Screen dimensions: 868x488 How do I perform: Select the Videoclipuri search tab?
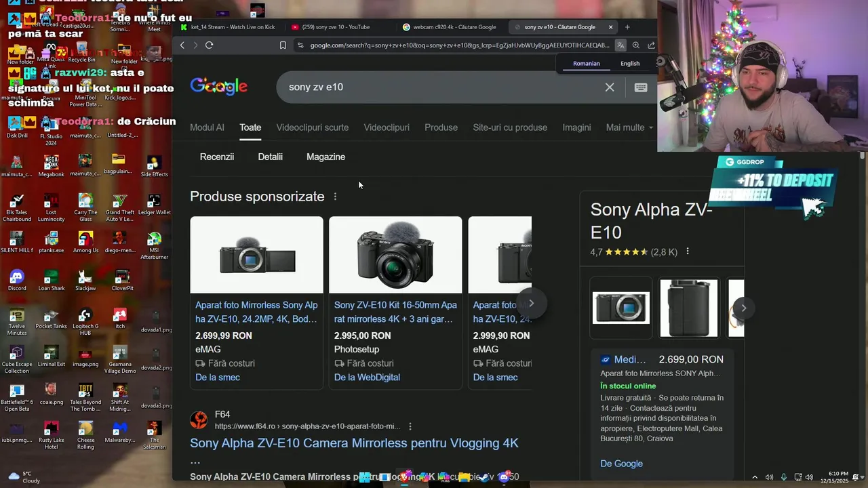click(x=387, y=127)
